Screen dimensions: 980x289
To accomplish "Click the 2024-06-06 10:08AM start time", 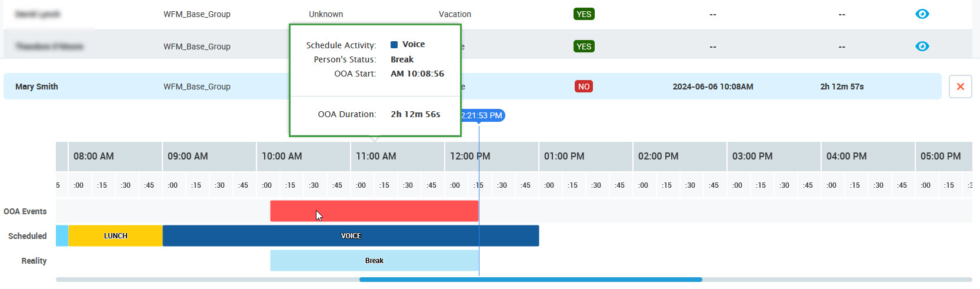I will (x=712, y=87).
